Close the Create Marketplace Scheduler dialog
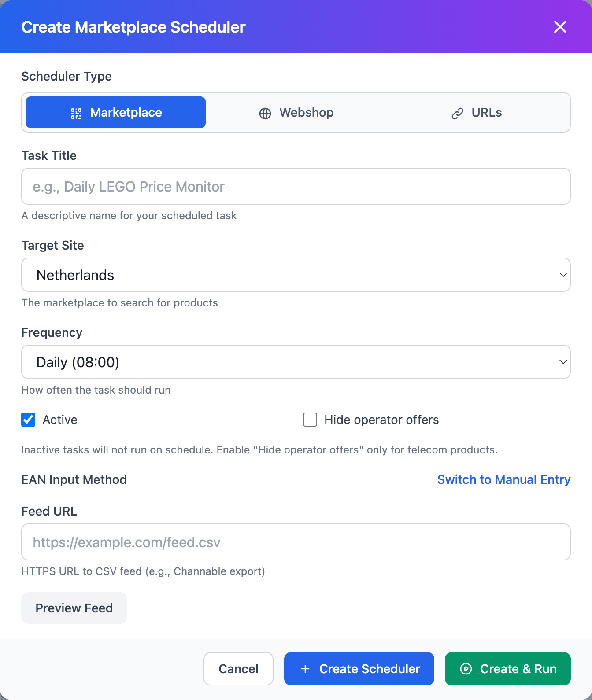 coord(560,27)
